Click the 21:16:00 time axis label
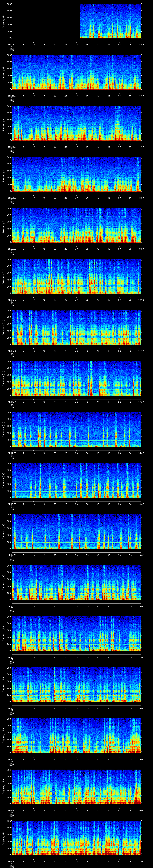Viewport: 153px width, 868px height. point(12,657)
